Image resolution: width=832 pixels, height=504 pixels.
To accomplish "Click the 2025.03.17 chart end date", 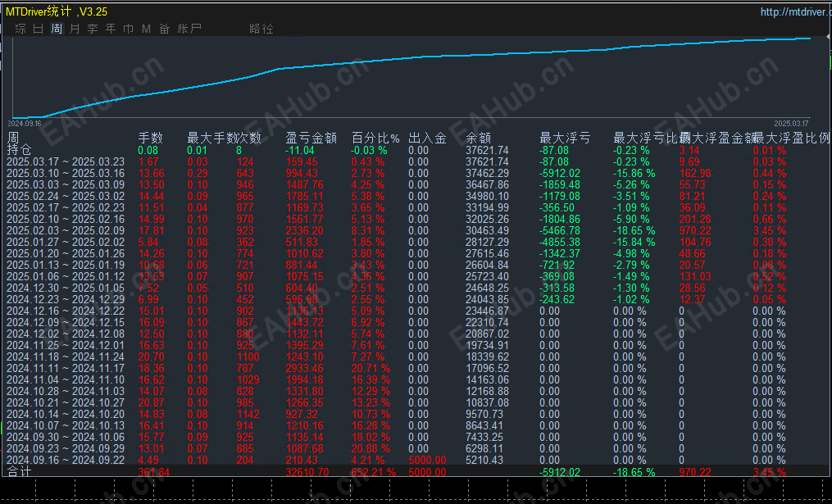I will pos(791,124).
